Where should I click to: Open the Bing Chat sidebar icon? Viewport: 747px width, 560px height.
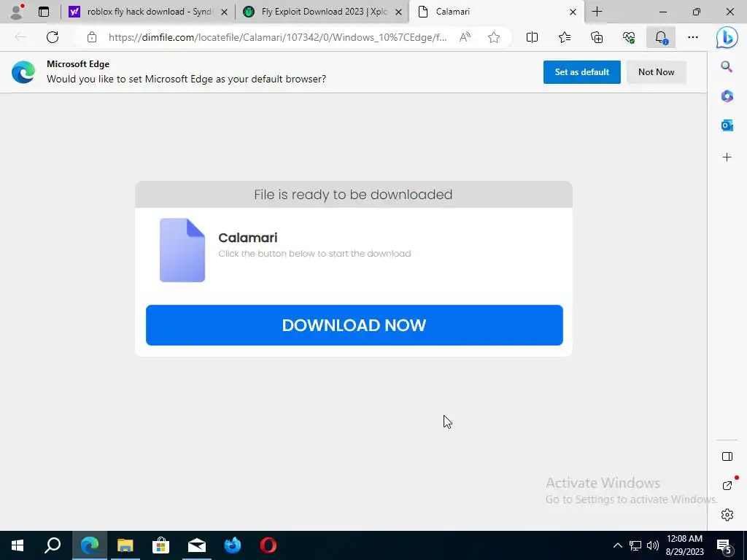(727, 37)
